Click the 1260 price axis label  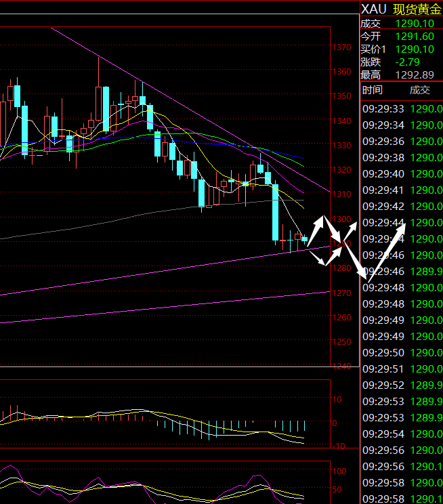(x=342, y=318)
